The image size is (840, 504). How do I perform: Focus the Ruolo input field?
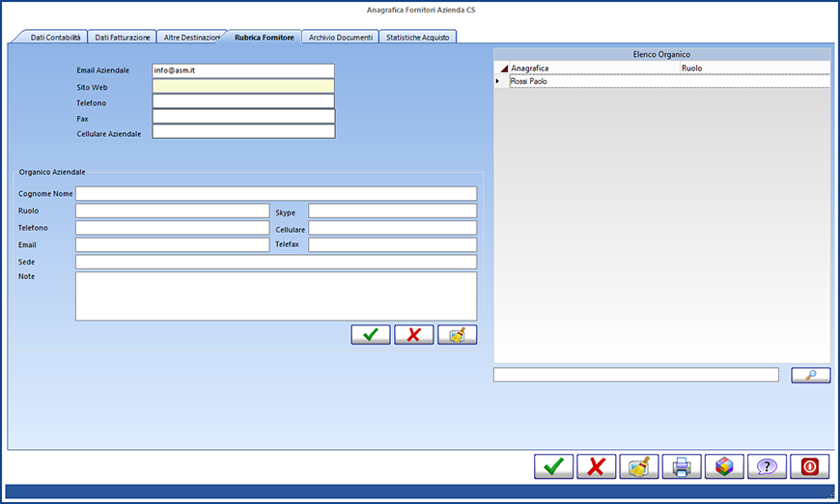(x=172, y=210)
